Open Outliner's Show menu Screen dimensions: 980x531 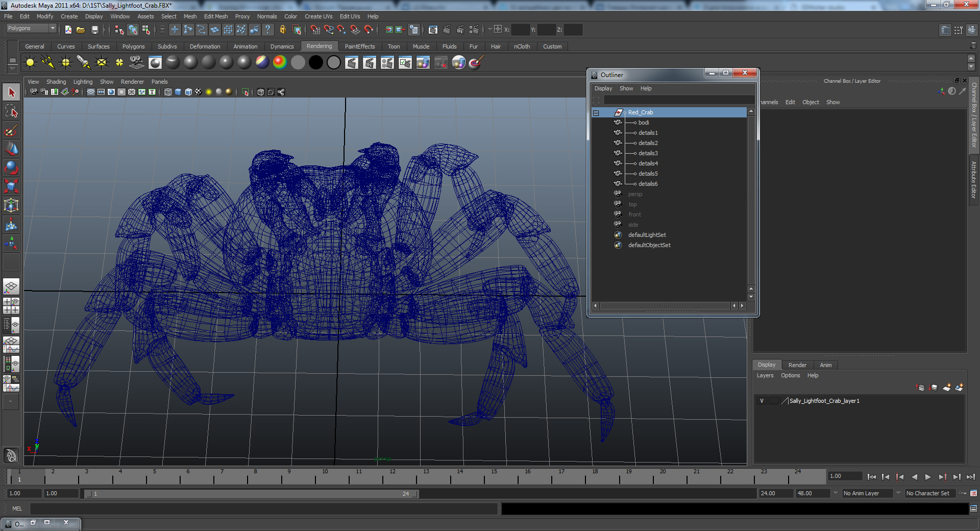[x=626, y=88]
